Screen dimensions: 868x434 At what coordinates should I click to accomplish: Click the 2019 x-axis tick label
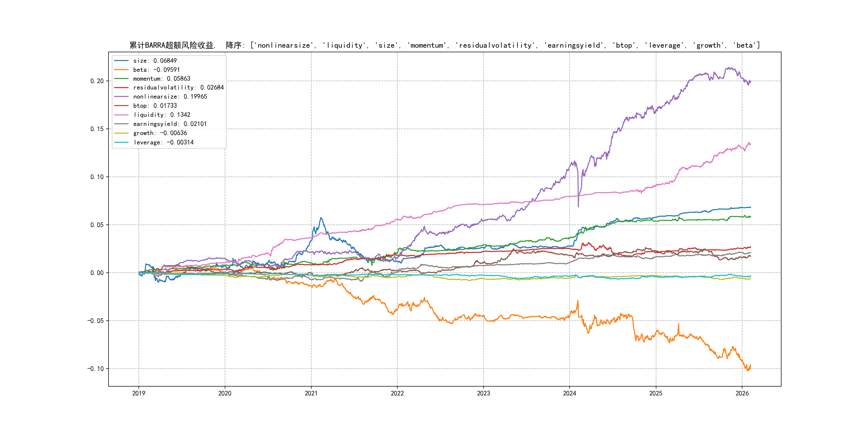[x=139, y=393]
